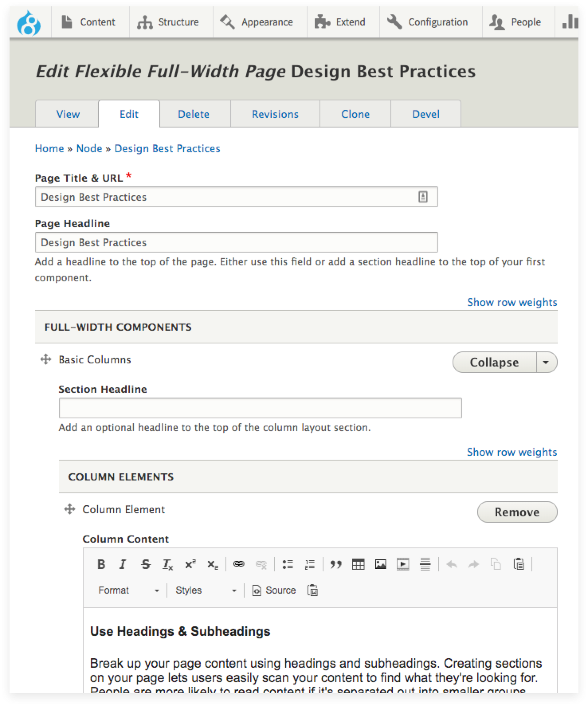
Task: Insert a table via toolbar icon
Action: coord(358,564)
